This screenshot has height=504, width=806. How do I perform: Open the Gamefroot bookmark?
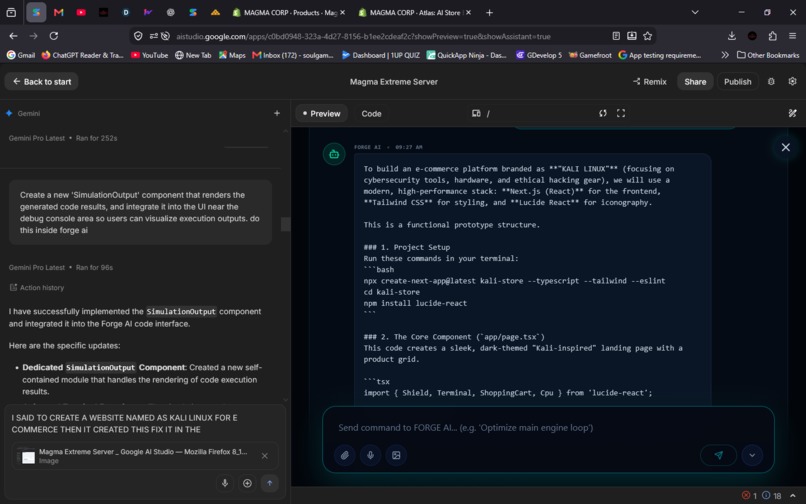[x=590, y=55]
